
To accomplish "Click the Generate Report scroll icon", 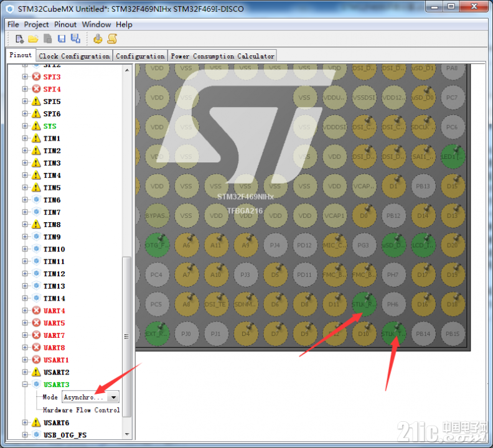I will point(112,39).
